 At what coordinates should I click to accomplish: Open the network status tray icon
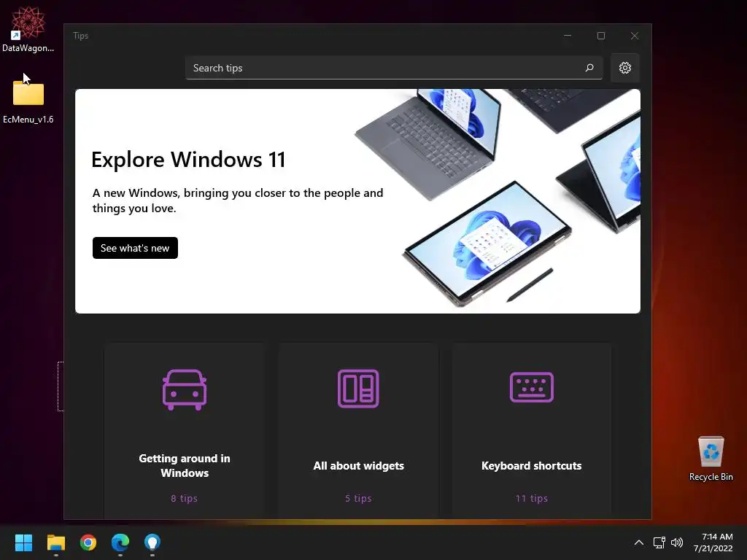click(x=659, y=542)
